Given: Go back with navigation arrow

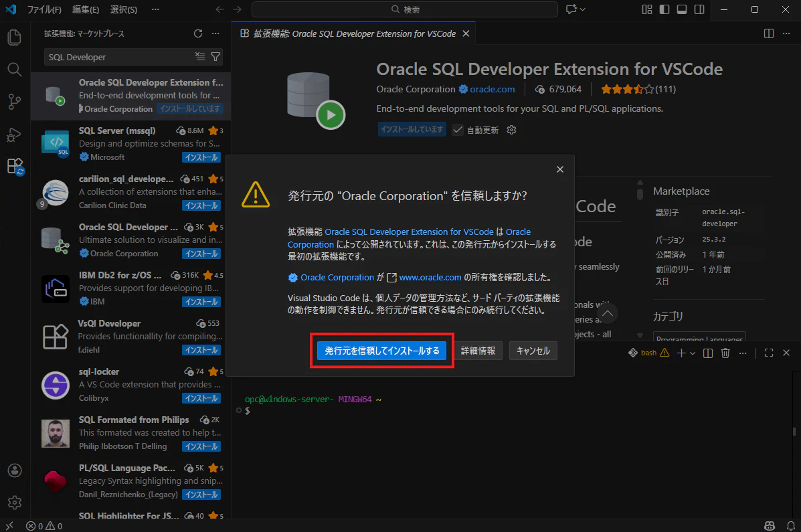Looking at the screenshot, I should coord(219,9).
